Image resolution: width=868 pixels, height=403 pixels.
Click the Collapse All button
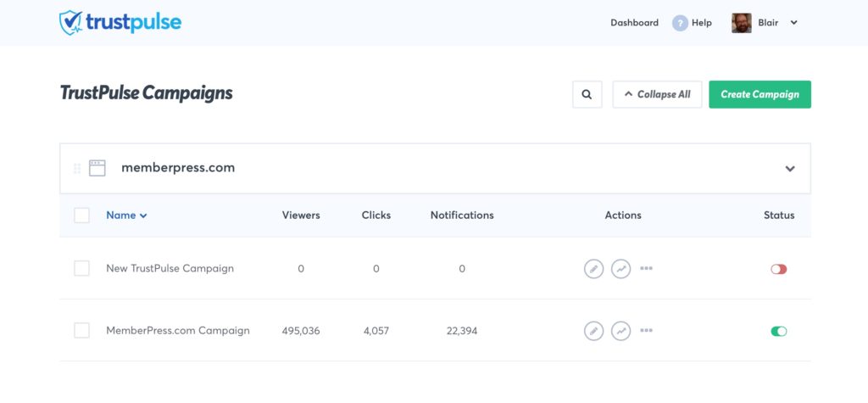pyautogui.click(x=657, y=94)
